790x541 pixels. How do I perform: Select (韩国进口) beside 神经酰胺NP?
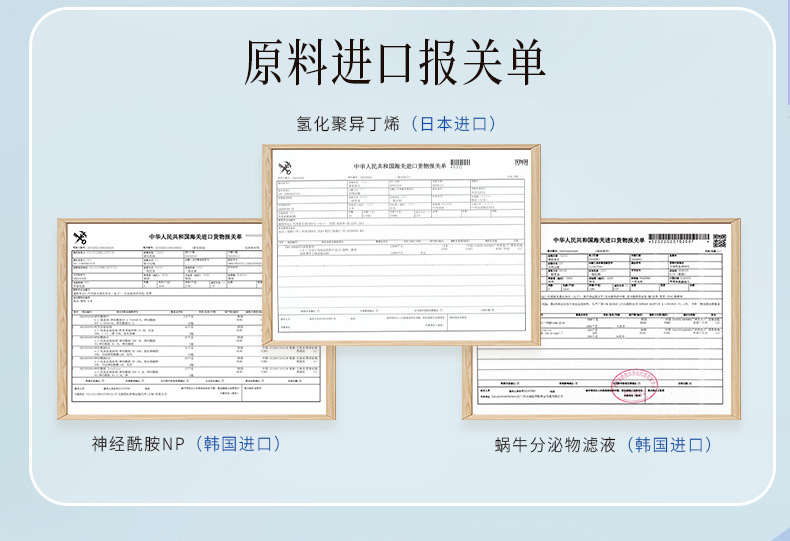[x=237, y=444]
